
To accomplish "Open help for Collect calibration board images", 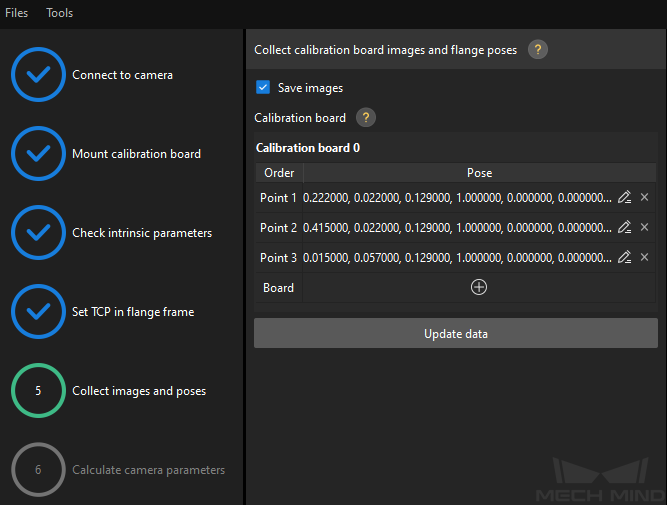I will pyautogui.click(x=538, y=50).
